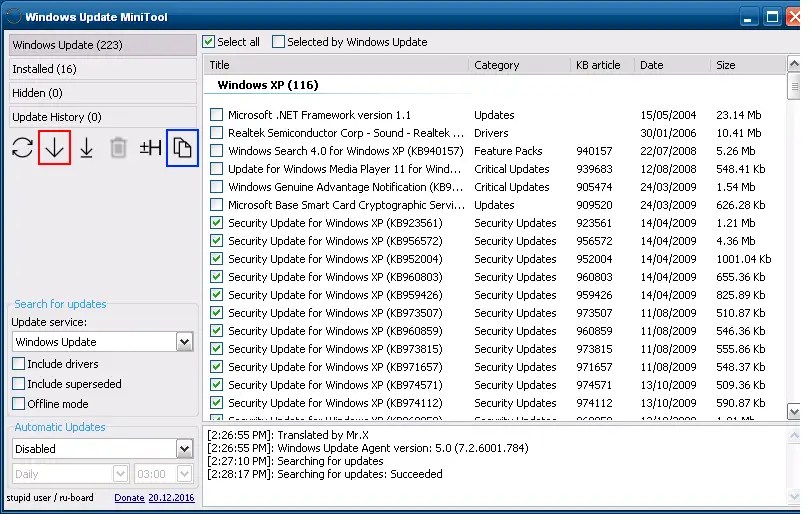812x514 pixels.
Task: Switch to the Hidden (0) tab
Action: [x=103, y=93]
